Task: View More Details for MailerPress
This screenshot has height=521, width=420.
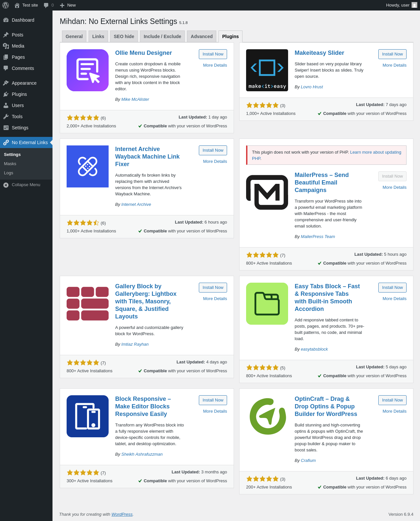Action: tap(394, 187)
